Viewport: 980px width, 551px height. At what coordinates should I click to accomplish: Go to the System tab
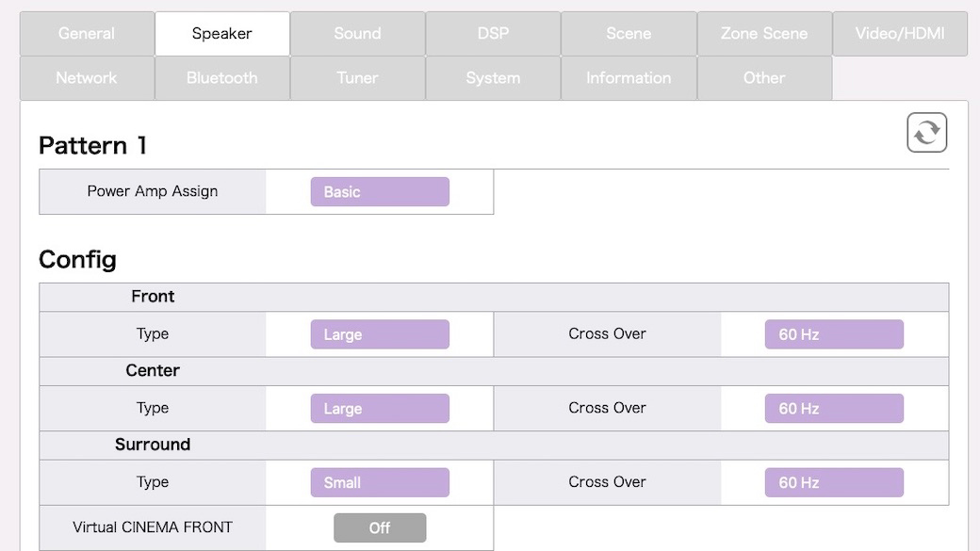click(x=493, y=78)
